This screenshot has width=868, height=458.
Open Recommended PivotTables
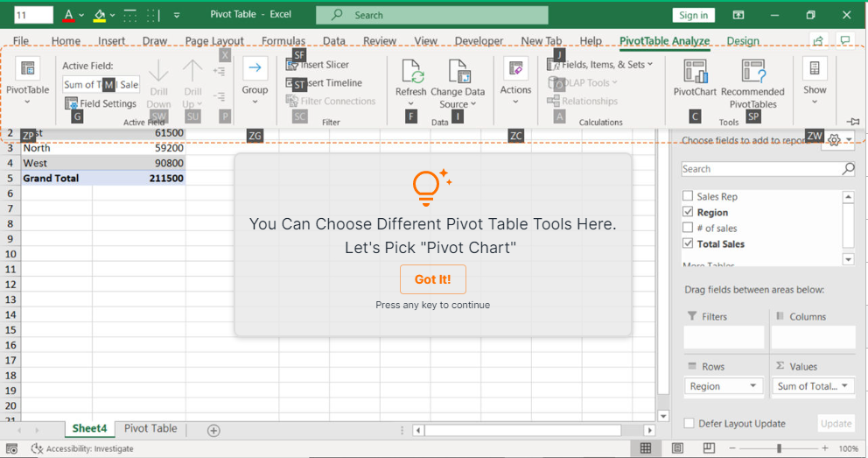pos(752,84)
